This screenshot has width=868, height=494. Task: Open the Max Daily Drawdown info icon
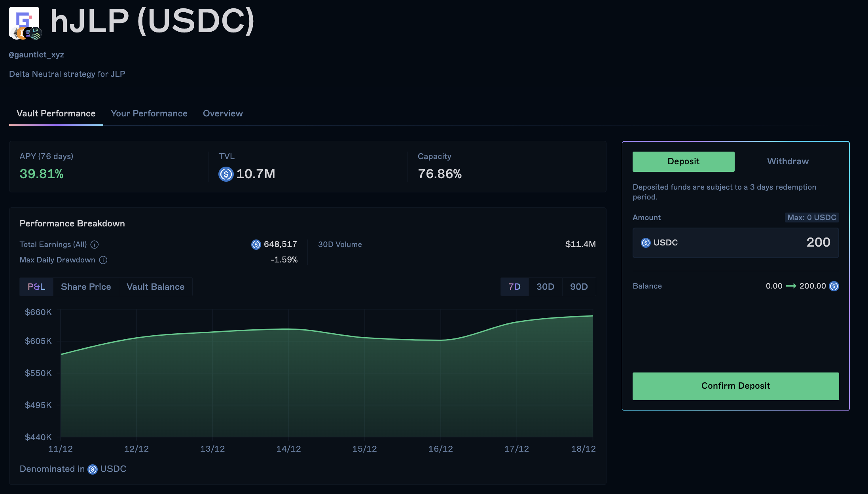pyautogui.click(x=103, y=260)
